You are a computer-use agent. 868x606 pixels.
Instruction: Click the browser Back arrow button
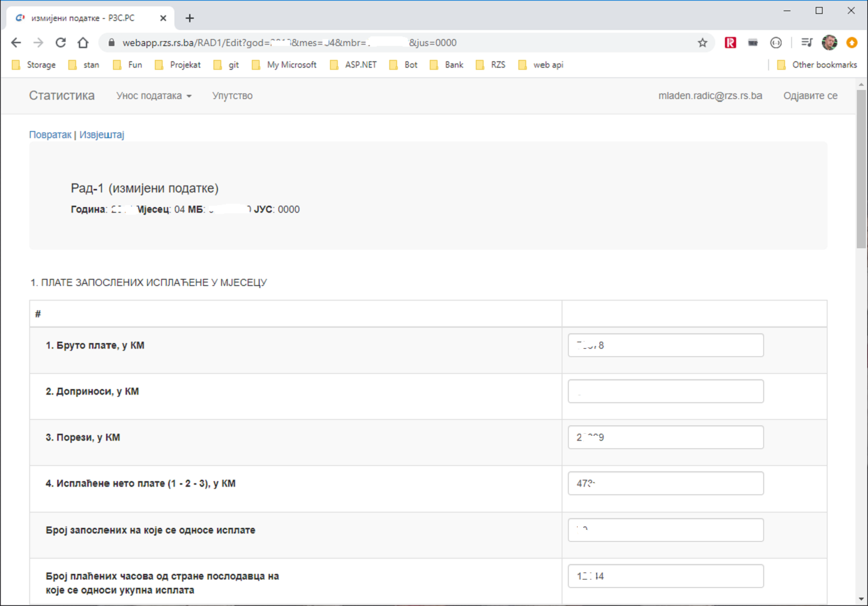click(16, 43)
